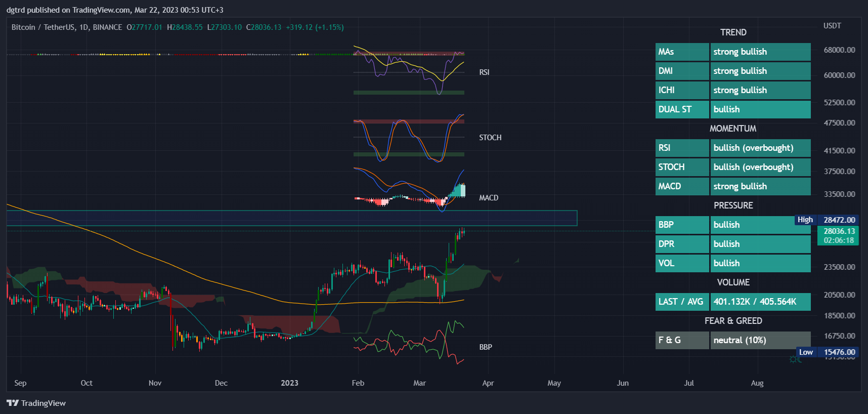Select the DUAL ST row label

point(682,109)
